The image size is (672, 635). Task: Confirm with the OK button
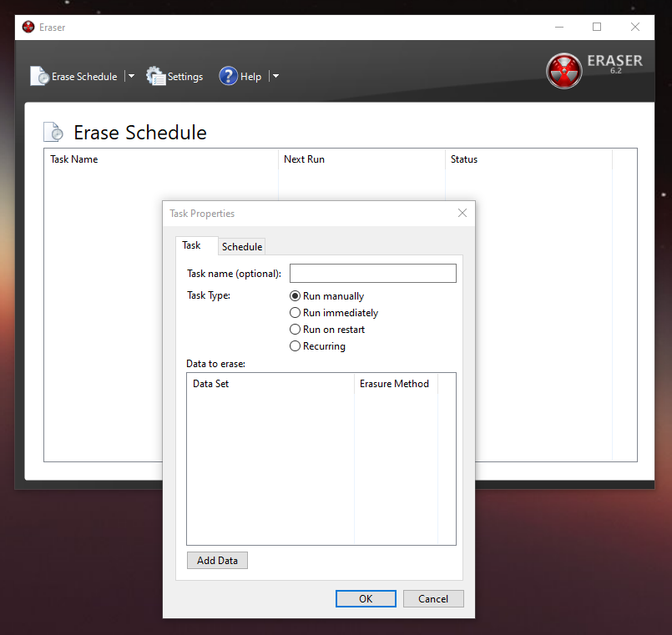(366, 598)
